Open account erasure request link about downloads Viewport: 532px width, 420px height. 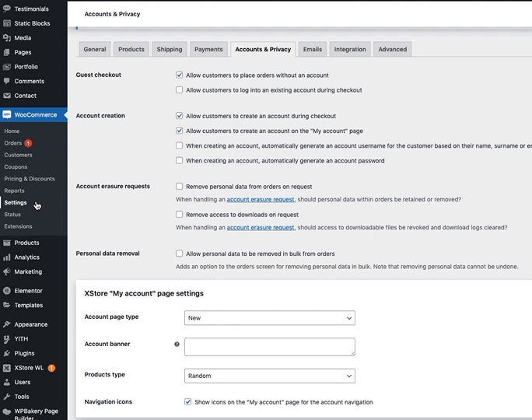click(261, 228)
